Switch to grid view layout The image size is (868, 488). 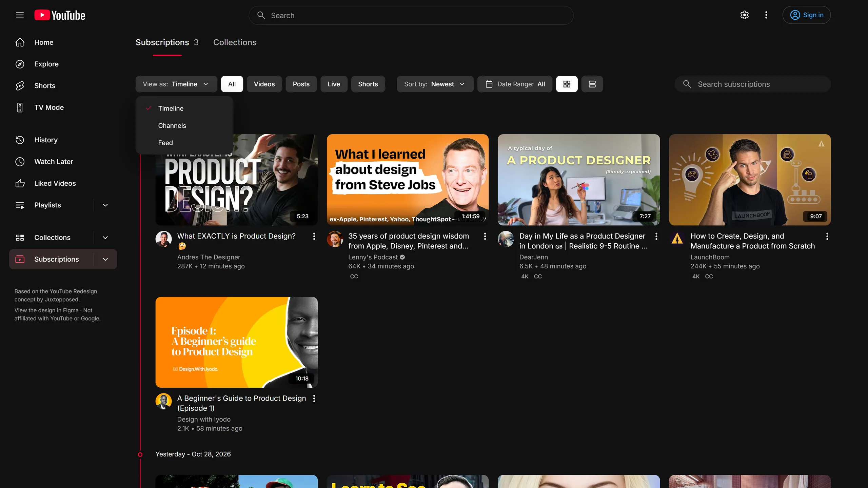[567, 84]
